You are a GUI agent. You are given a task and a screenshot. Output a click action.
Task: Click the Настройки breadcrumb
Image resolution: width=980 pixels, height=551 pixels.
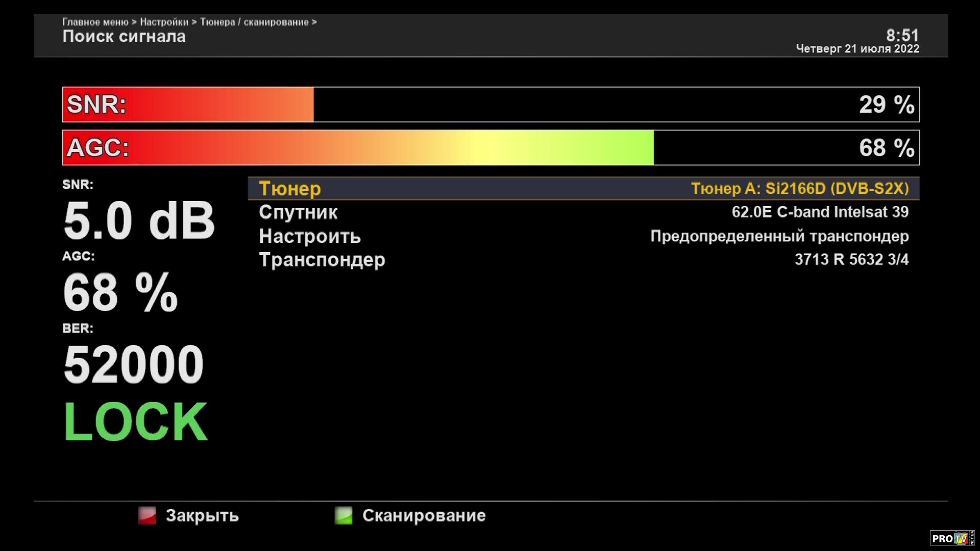point(164,22)
